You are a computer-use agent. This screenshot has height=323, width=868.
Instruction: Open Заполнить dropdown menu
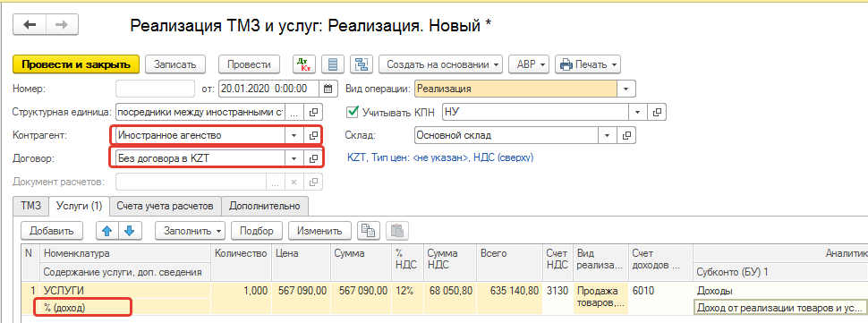click(190, 231)
